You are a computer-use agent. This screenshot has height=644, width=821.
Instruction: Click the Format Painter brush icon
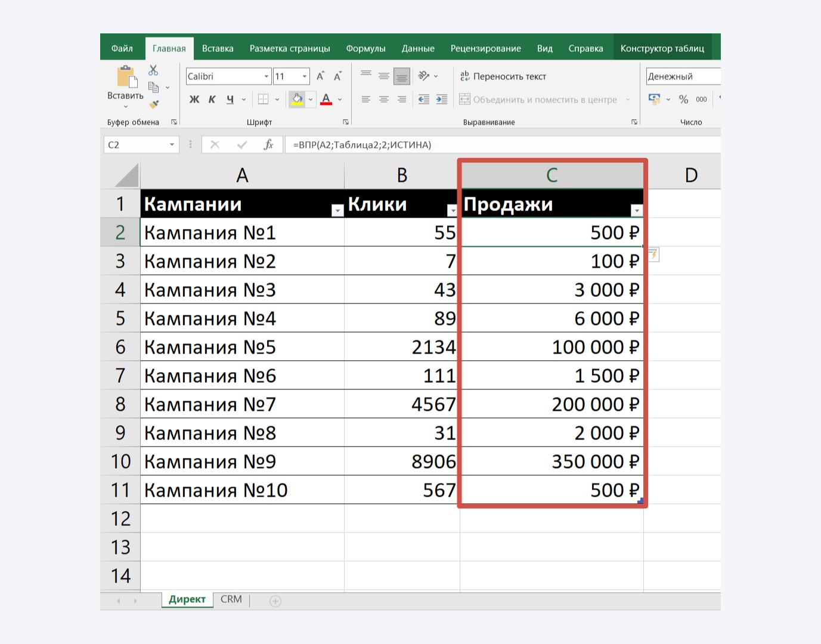point(154,104)
